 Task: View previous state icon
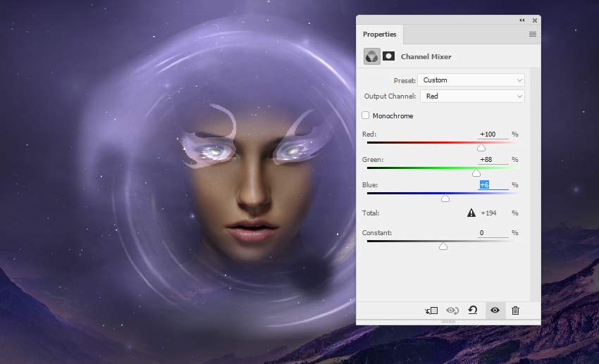pyautogui.click(x=452, y=310)
